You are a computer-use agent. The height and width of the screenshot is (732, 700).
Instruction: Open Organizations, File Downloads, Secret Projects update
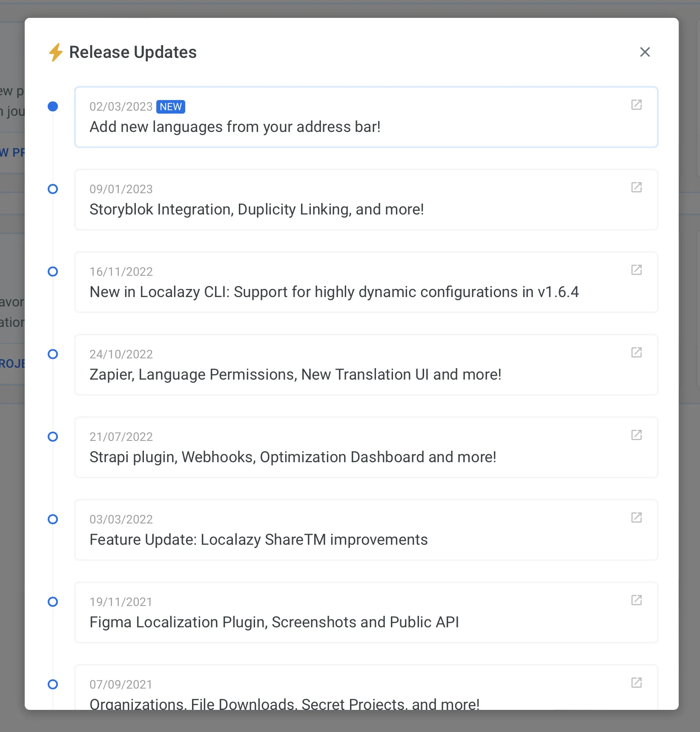coord(284,703)
